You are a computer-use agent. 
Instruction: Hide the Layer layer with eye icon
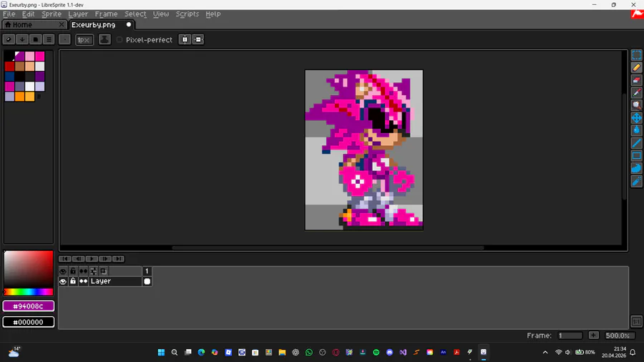(x=63, y=282)
